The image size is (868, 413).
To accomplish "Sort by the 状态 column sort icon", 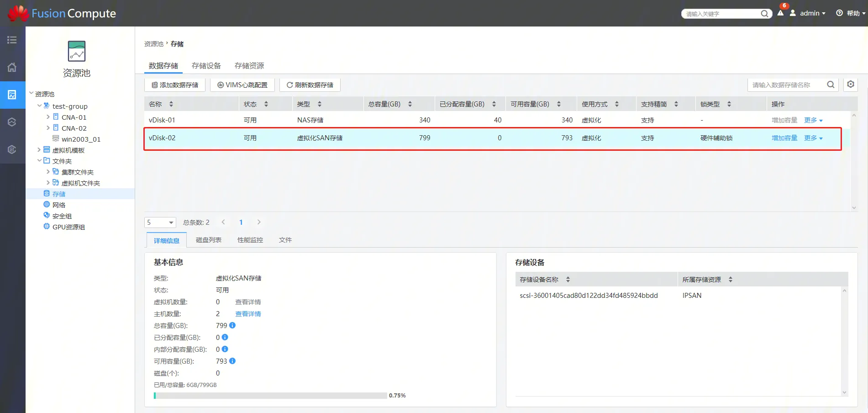I will tap(266, 104).
